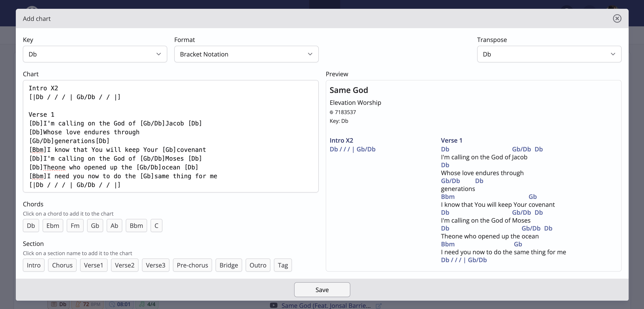Add the Db chord to the chart
The width and height of the screenshot is (644, 309).
click(x=31, y=226)
